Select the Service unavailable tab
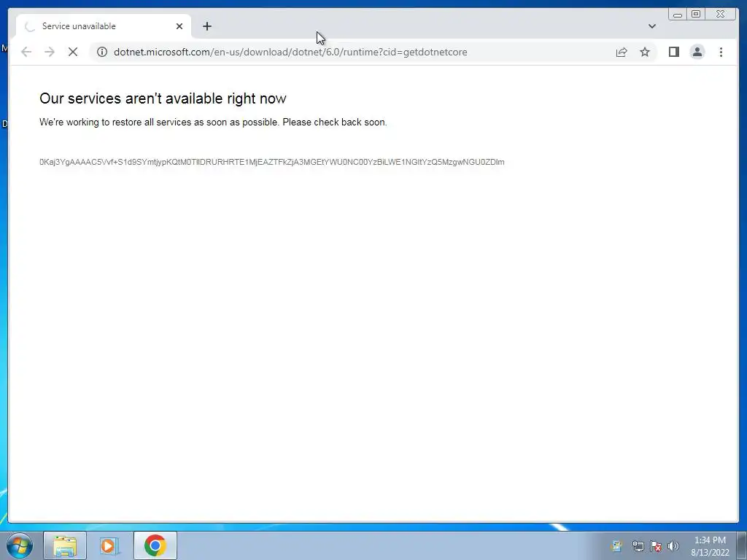Viewport: 747px width, 560px height. [104, 26]
